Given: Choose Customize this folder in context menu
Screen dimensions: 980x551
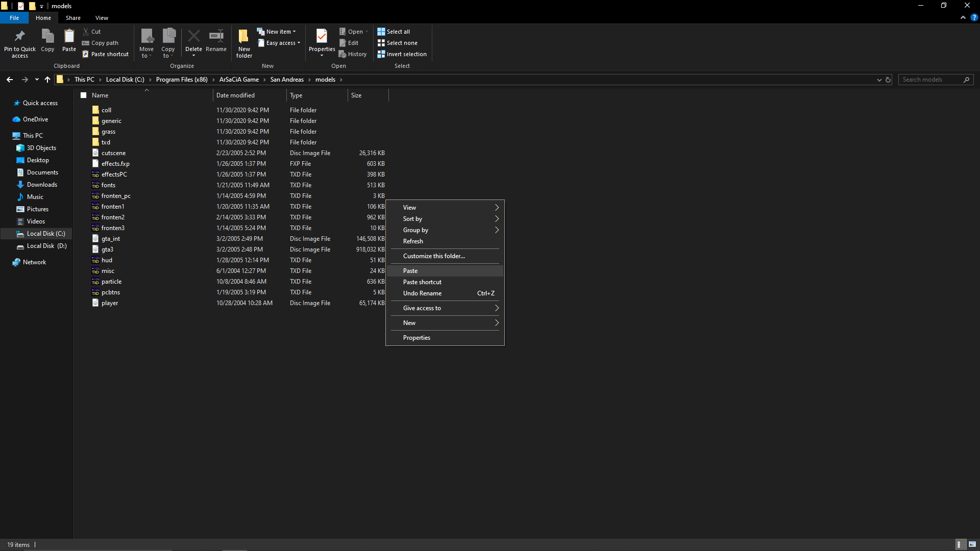Looking at the screenshot, I should (x=445, y=256).
